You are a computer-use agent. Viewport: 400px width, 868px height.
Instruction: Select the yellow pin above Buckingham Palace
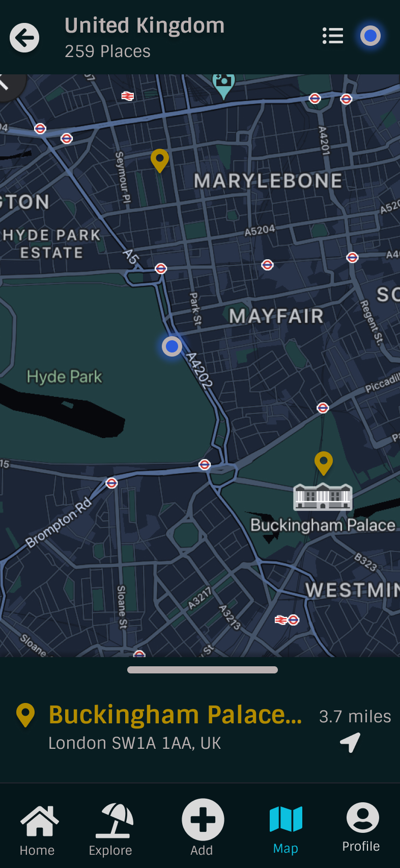point(324,464)
